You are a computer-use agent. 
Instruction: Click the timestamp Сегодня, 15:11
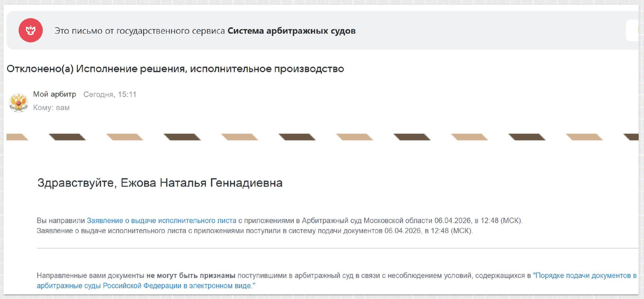(110, 94)
